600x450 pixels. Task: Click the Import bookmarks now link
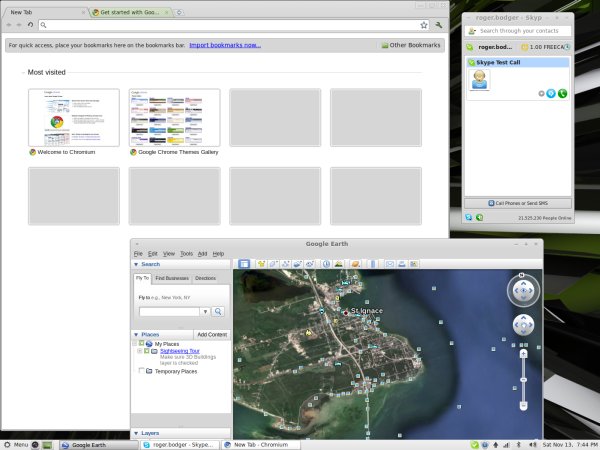(225, 45)
